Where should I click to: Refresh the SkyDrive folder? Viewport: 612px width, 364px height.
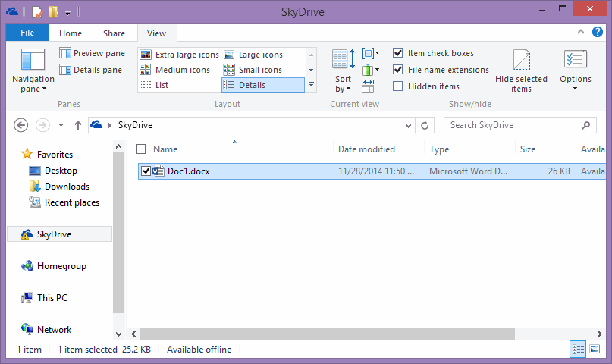(425, 125)
